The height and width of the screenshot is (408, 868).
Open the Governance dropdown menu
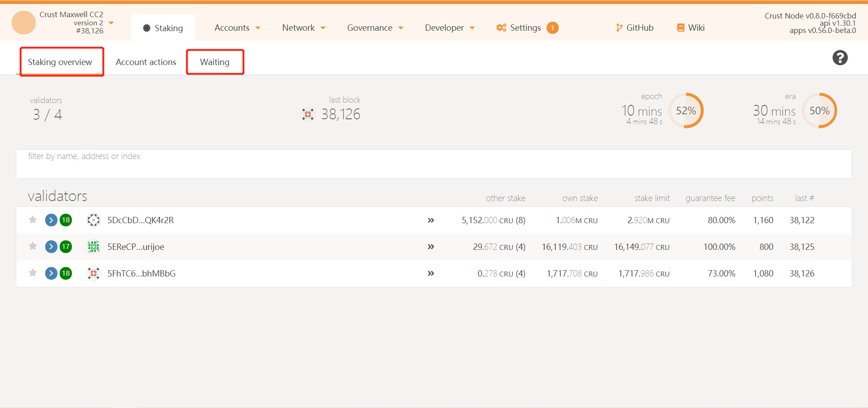point(375,28)
